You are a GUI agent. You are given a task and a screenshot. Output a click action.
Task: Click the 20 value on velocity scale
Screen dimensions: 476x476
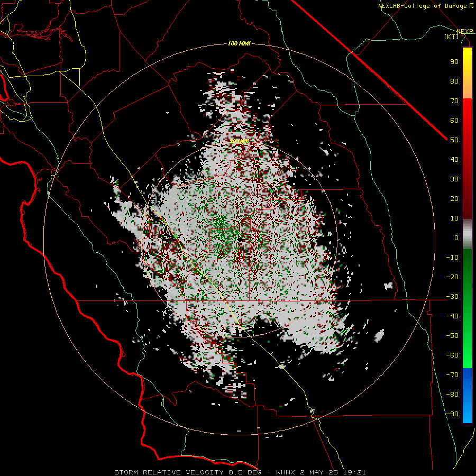click(454, 199)
